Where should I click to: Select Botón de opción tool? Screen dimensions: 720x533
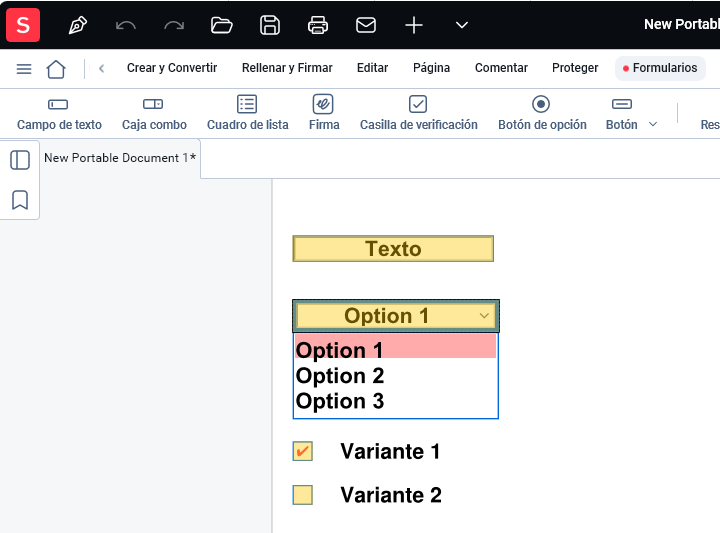coord(542,113)
